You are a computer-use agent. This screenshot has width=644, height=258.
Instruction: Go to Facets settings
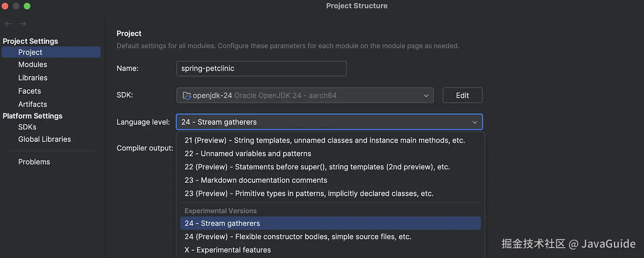[30, 91]
